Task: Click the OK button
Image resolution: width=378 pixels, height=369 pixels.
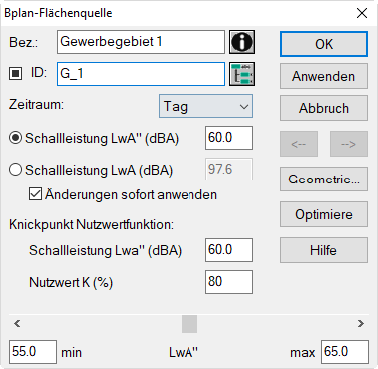Action: pyautogui.click(x=324, y=44)
